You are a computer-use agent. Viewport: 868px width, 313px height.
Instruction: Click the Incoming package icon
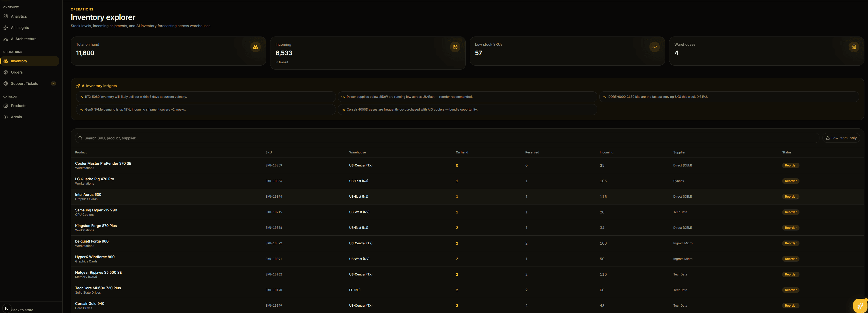tap(455, 47)
